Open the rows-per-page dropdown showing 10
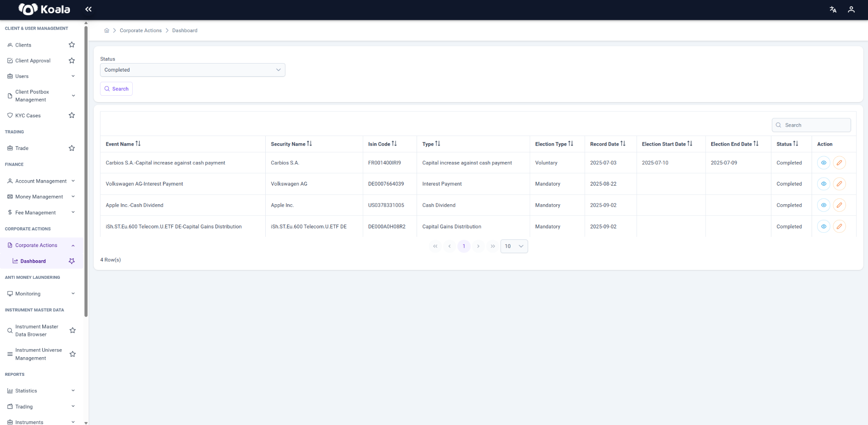Viewport: 868px width, 425px height. point(514,246)
